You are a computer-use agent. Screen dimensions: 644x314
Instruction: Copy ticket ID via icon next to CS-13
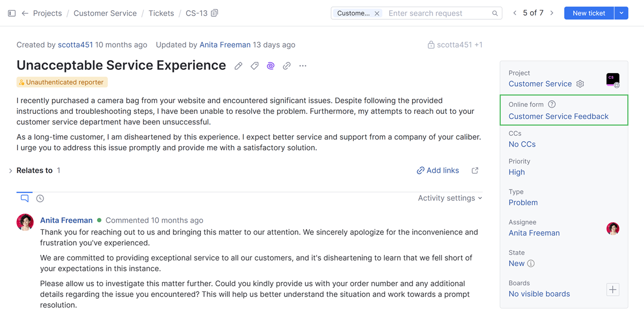tap(214, 13)
